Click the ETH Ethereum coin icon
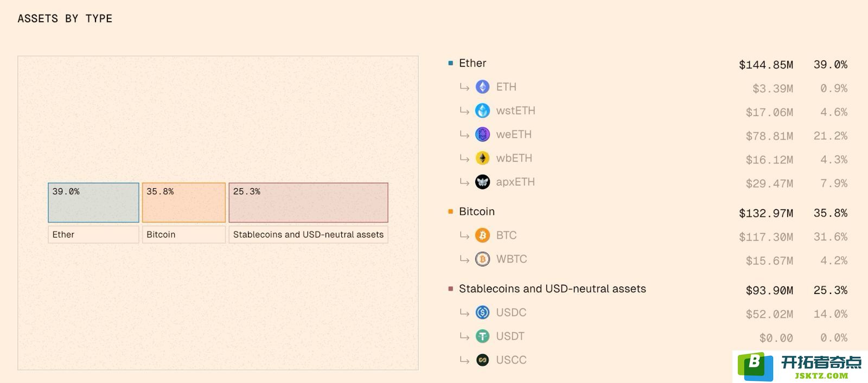This screenshot has width=868, height=383. click(x=482, y=87)
